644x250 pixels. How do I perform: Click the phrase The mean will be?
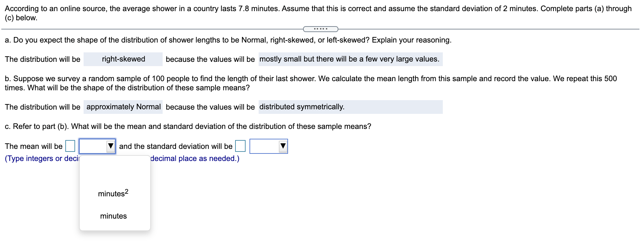[x=33, y=146]
